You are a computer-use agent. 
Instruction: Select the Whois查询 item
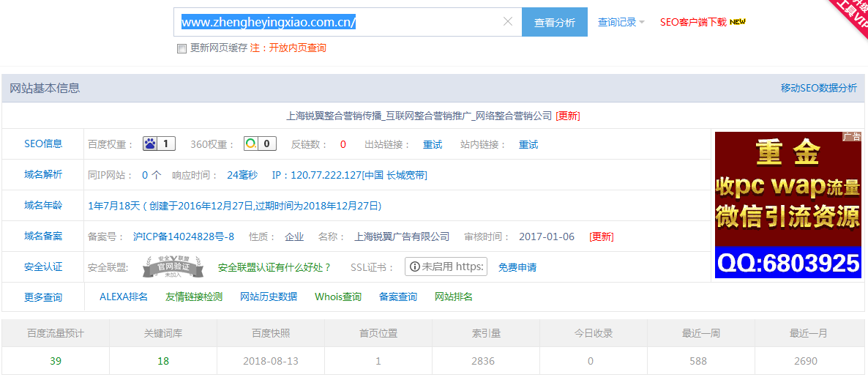pos(338,297)
